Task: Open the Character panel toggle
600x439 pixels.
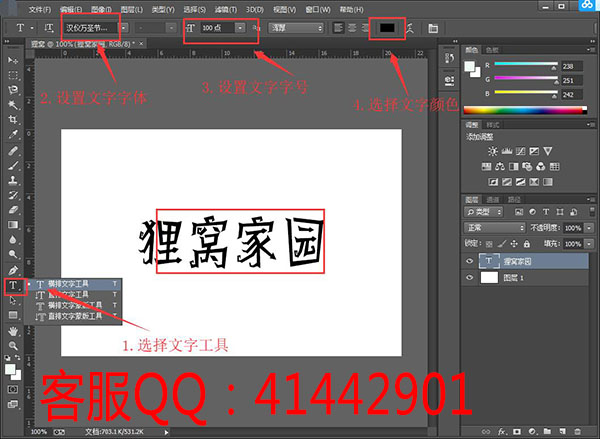Action: click(433, 28)
